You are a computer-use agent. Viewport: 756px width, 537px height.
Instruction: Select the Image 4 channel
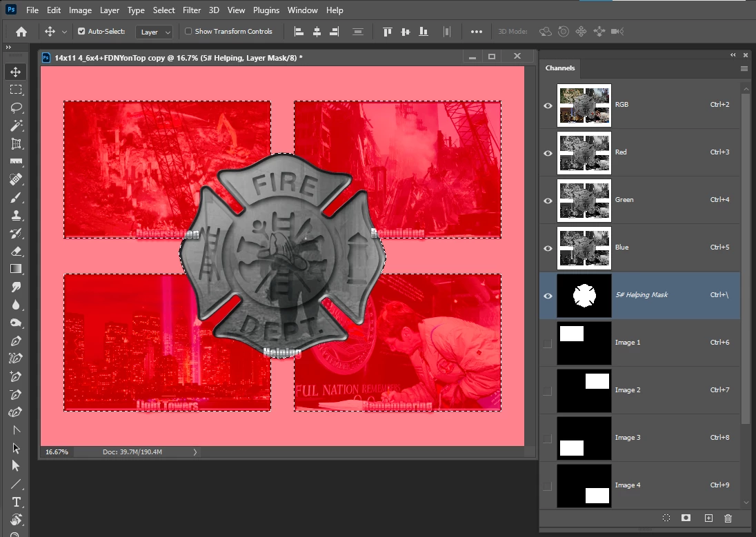639,485
